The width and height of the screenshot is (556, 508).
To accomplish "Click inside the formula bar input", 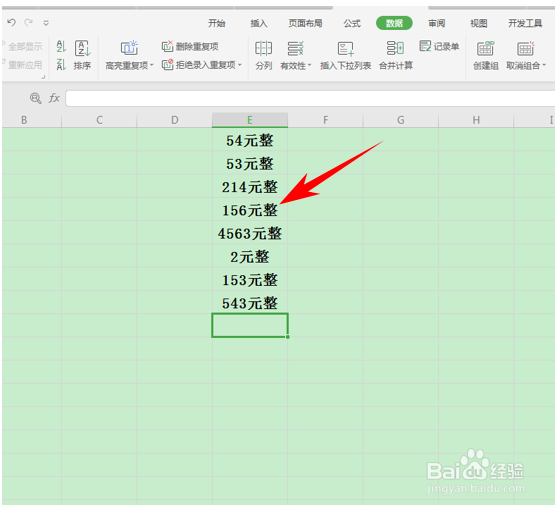I will click(310, 98).
